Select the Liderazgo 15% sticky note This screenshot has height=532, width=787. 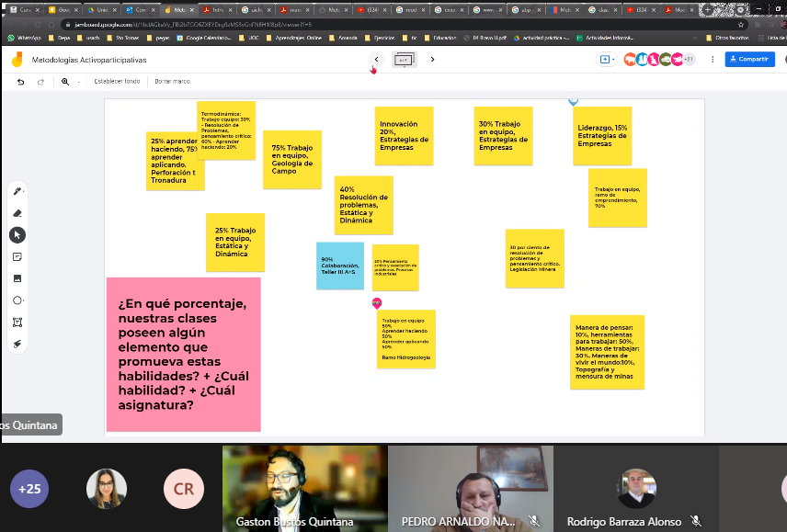pos(602,136)
